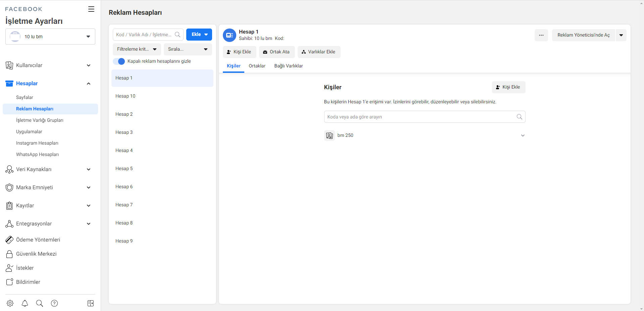Collapse the Hesaplar section chevron
This screenshot has width=644, height=311.
[89, 84]
